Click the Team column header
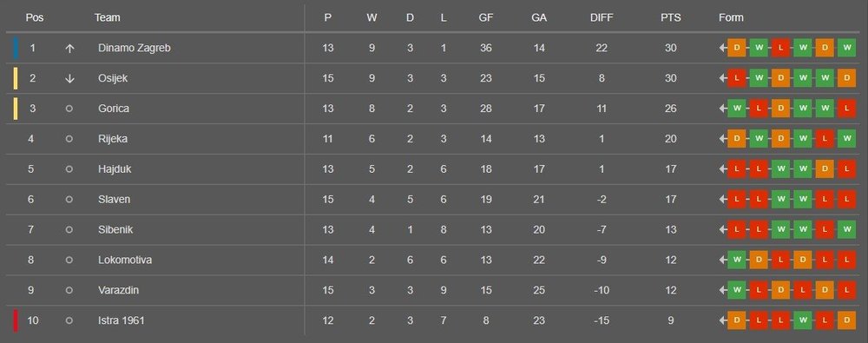 point(108,17)
